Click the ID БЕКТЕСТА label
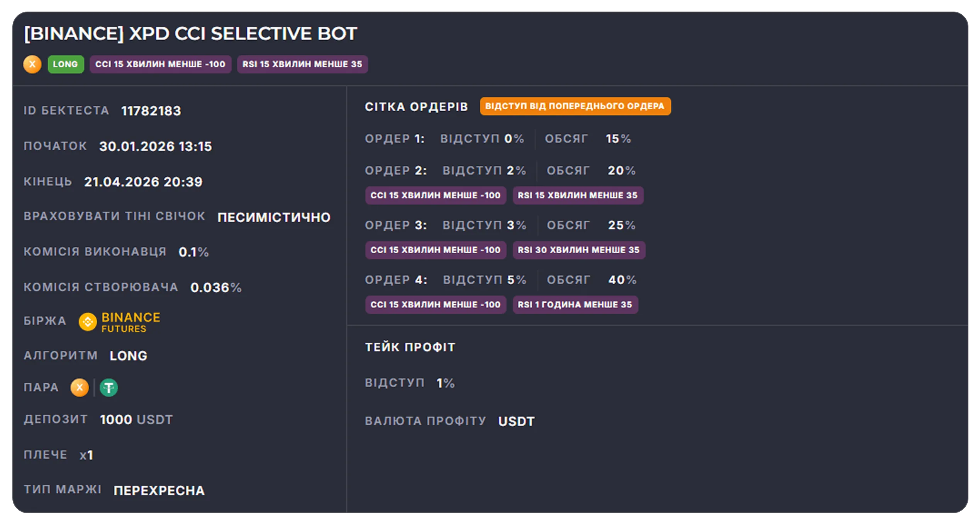The width and height of the screenshot is (980, 524). tap(66, 111)
